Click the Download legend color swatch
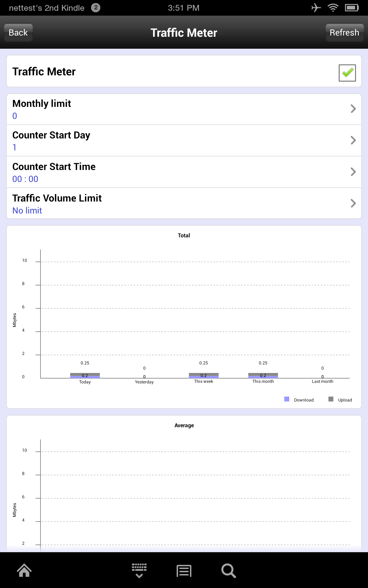This screenshot has width=368, height=588. [287, 399]
